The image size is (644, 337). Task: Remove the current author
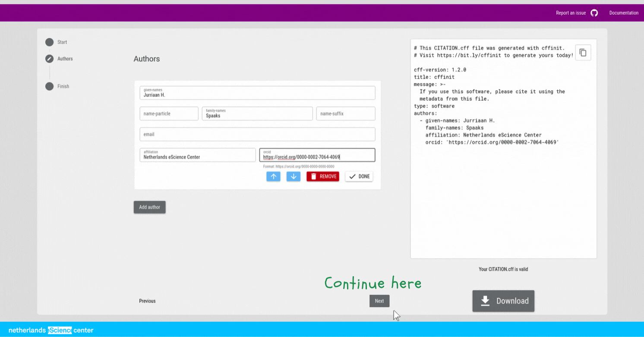coord(323,176)
